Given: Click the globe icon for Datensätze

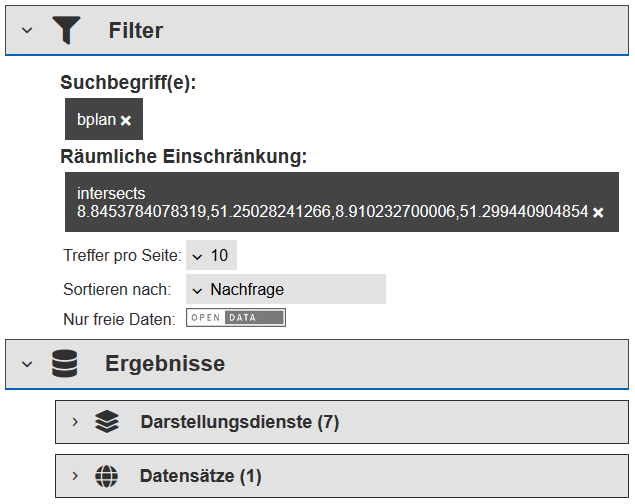Looking at the screenshot, I should tap(107, 476).
